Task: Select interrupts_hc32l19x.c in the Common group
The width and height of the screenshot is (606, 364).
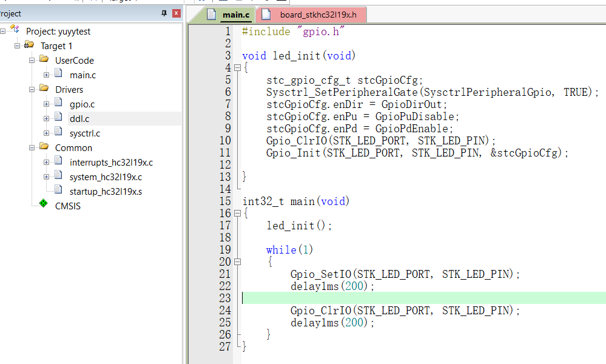Action: [111, 163]
